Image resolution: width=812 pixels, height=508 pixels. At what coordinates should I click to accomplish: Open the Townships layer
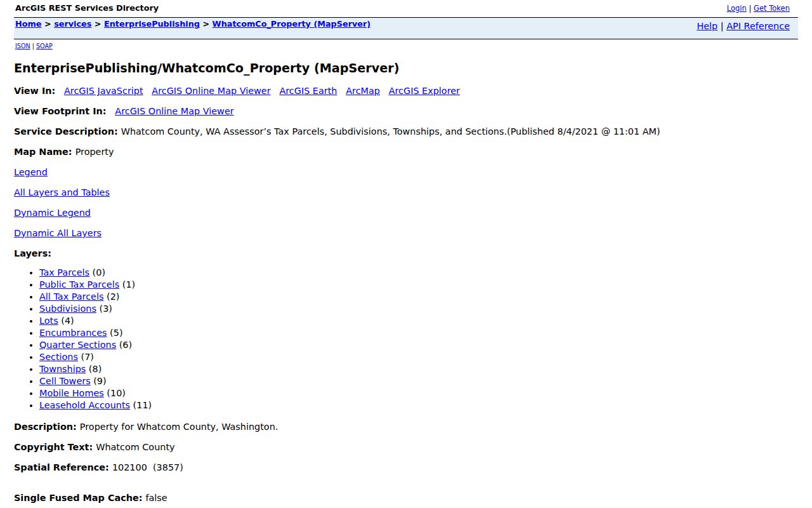click(62, 369)
